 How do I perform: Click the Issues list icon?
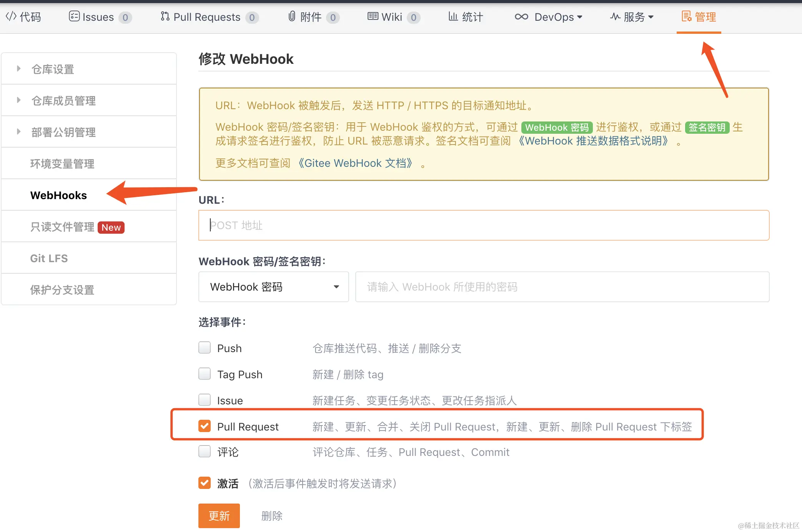point(74,17)
